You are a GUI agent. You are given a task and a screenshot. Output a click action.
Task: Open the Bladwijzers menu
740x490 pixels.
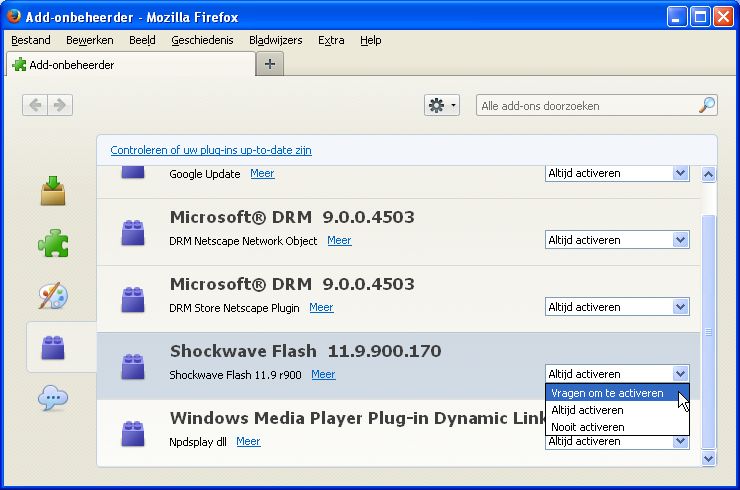[x=276, y=40]
